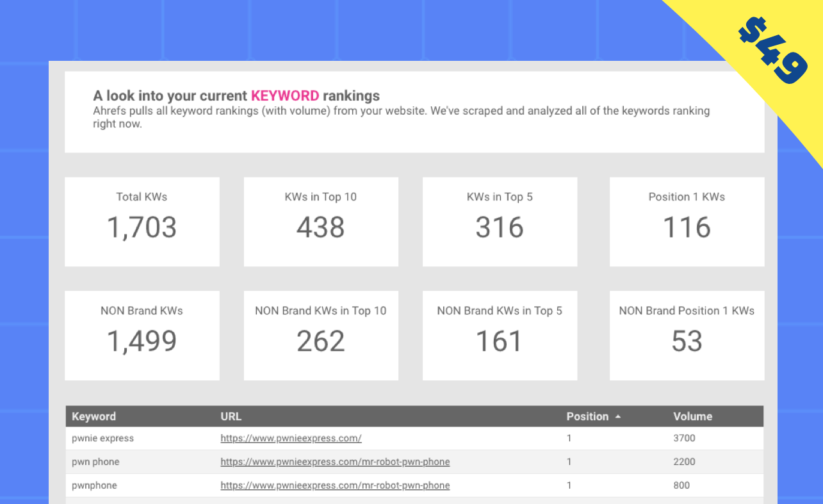The image size is (823, 504).
Task: Click the pink KEYWORD word in heading
Action: [x=284, y=96]
